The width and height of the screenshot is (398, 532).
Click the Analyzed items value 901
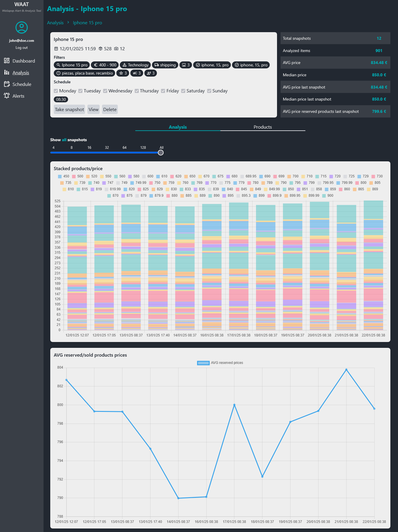379,51
